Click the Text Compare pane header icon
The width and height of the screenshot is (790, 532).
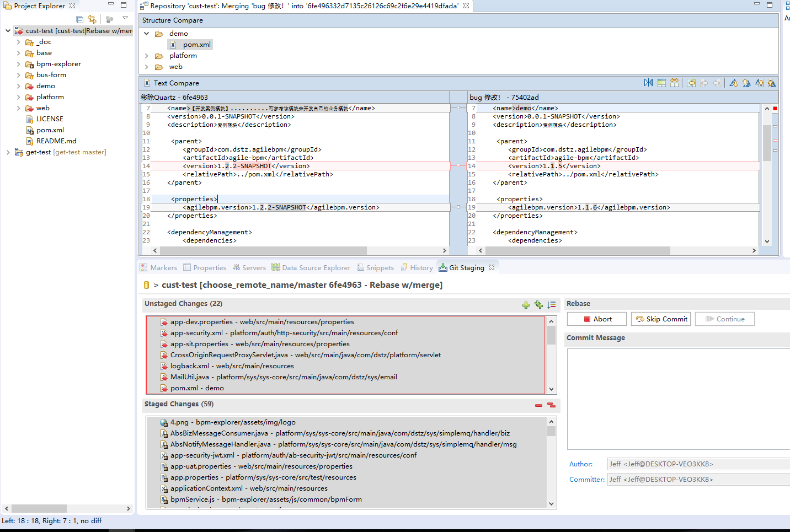147,83
